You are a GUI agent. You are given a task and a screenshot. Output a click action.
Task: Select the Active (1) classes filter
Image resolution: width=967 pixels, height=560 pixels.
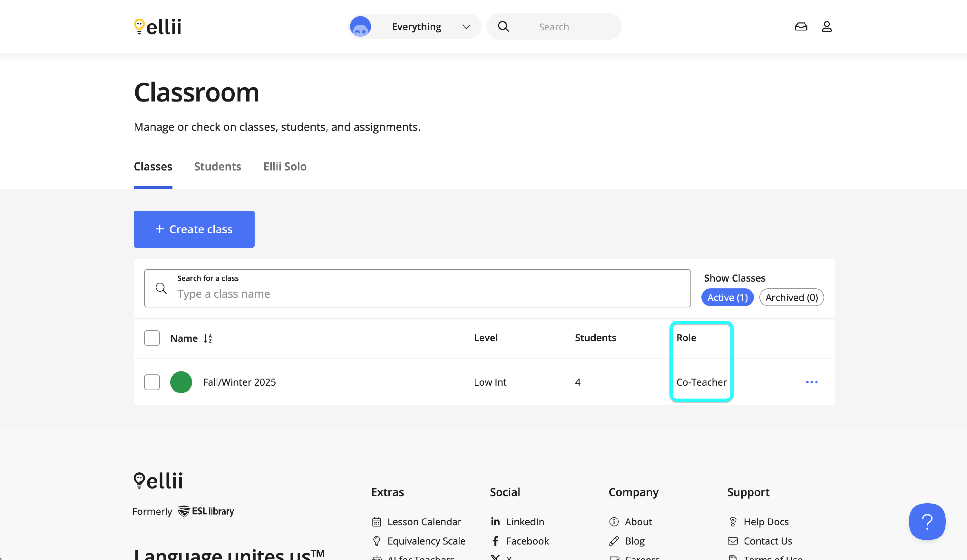click(x=727, y=298)
